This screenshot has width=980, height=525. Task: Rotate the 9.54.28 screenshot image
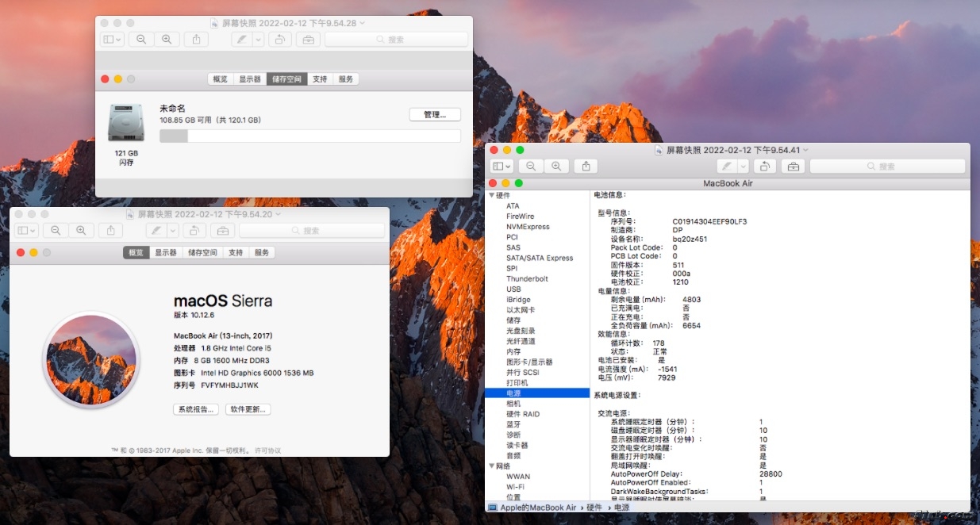click(x=279, y=39)
